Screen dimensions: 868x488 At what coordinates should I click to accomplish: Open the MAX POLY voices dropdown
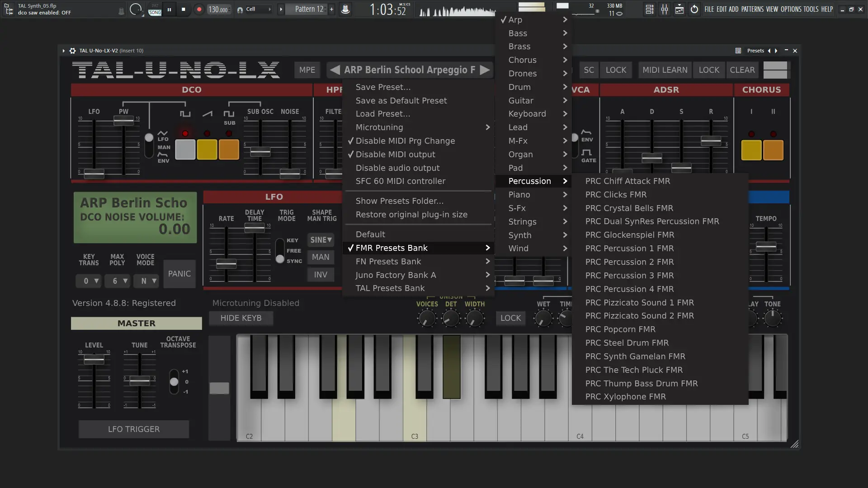pyautogui.click(x=118, y=281)
